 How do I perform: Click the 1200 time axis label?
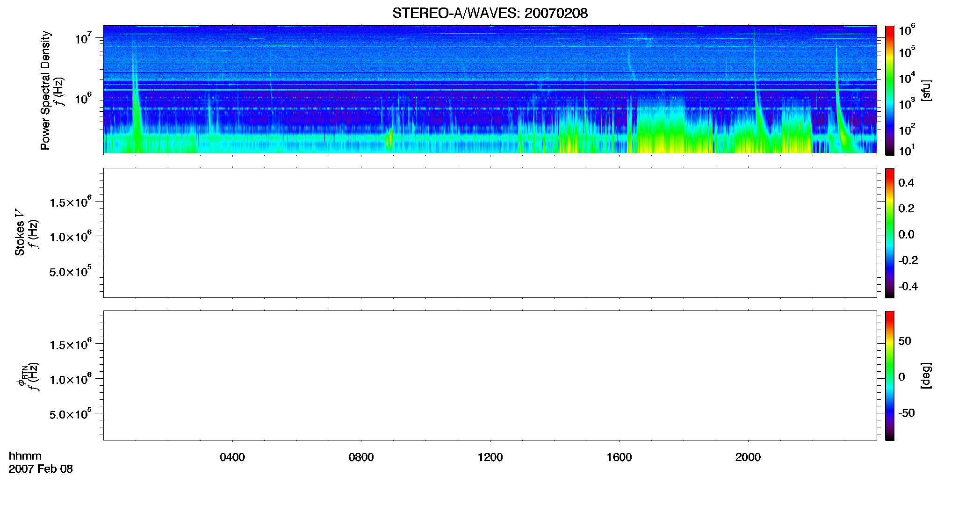pos(490,457)
